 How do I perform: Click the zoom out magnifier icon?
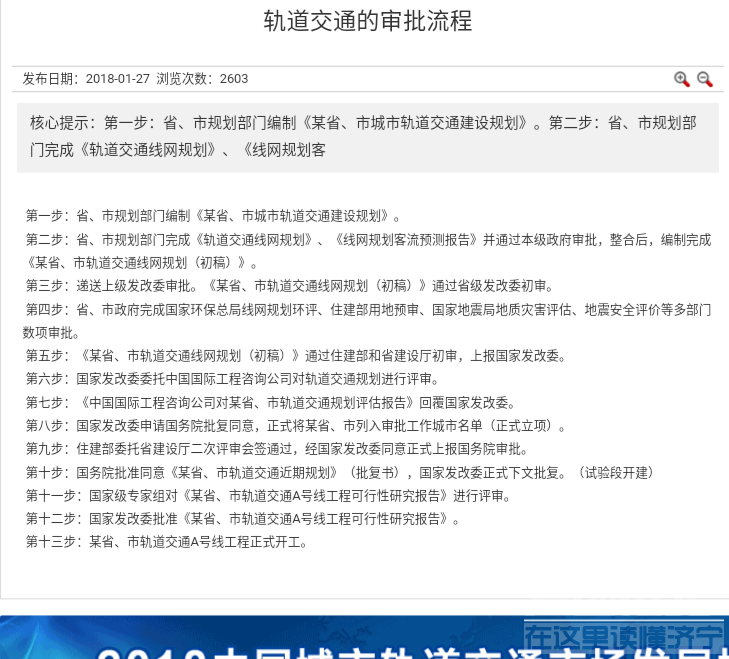[x=705, y=79]
